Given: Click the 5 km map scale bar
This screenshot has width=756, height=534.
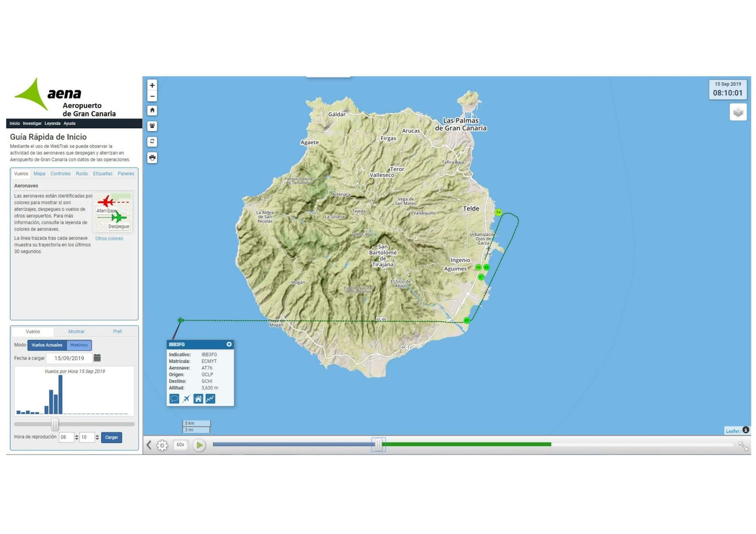Looking at the screenshot, I should 197,423.
